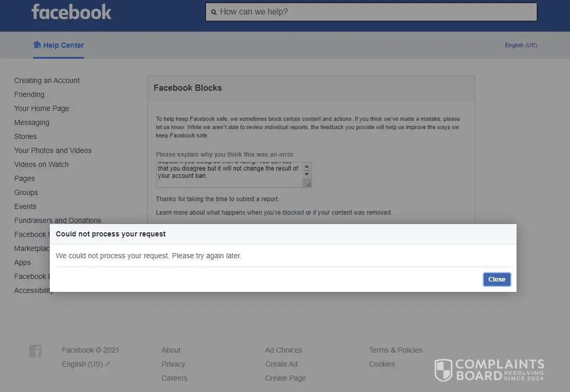Open the footer Cookies link
Viewport: 570px width, 392px height.
[x=382, y=364]
